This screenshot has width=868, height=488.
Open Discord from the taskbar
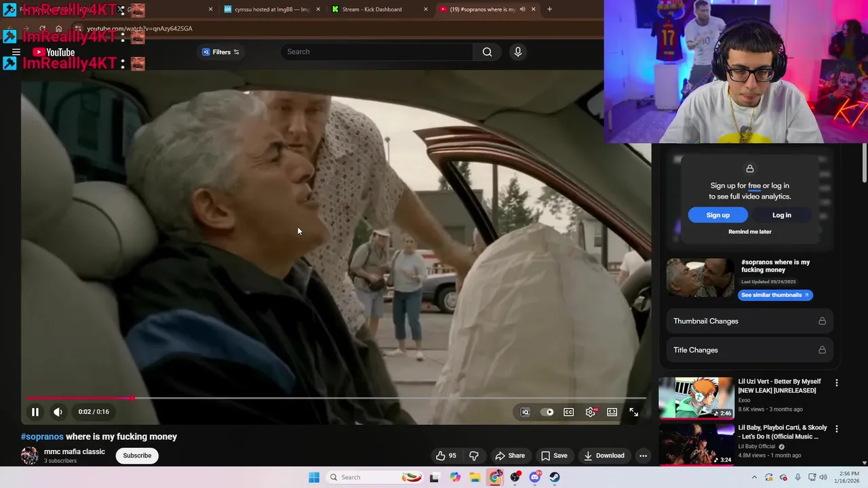pyautogui.click(x=535, y=477)
